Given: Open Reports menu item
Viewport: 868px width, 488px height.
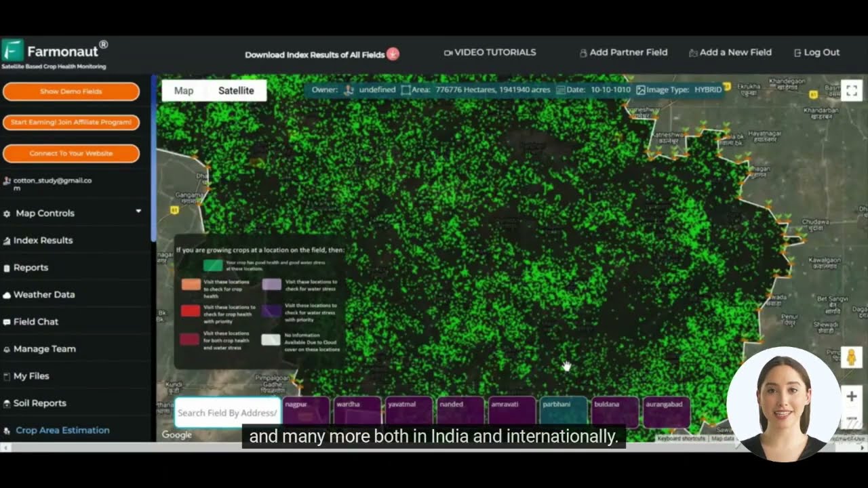Looking at the screenshot, I should point(31,268).
